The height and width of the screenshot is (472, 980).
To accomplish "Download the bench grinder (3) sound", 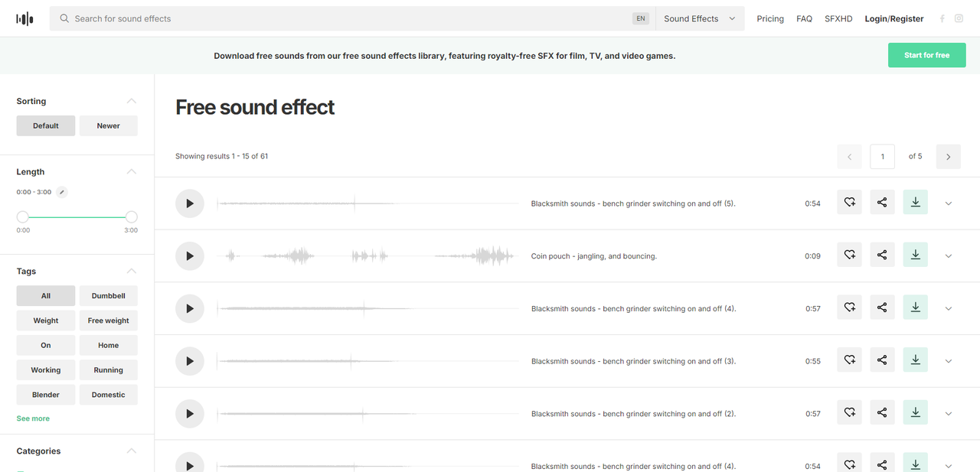I will 915,360.
